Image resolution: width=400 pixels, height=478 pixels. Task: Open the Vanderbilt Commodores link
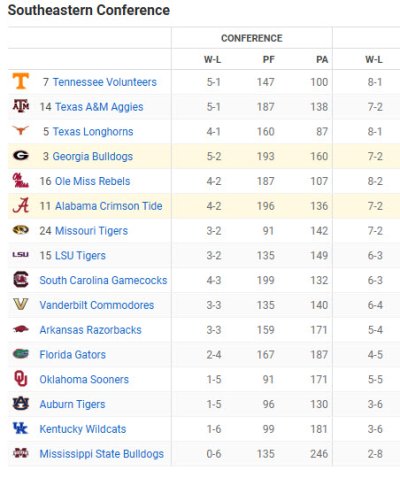tap(97, 305)
